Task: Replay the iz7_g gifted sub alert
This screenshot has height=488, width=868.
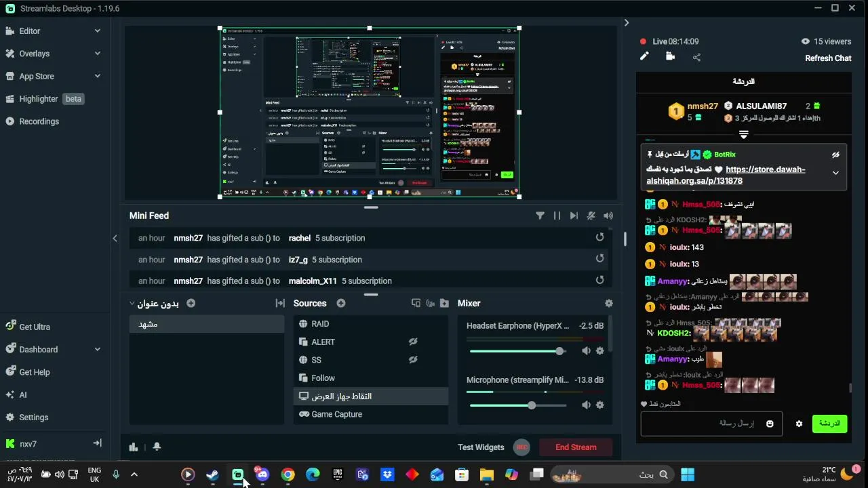Action: (x=599, y=258)
